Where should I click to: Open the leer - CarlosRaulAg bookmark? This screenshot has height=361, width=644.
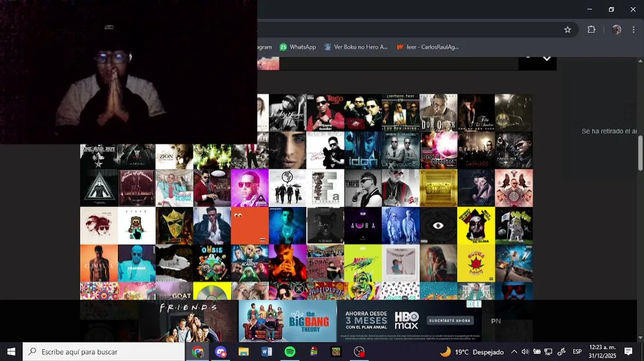point(427,47)
